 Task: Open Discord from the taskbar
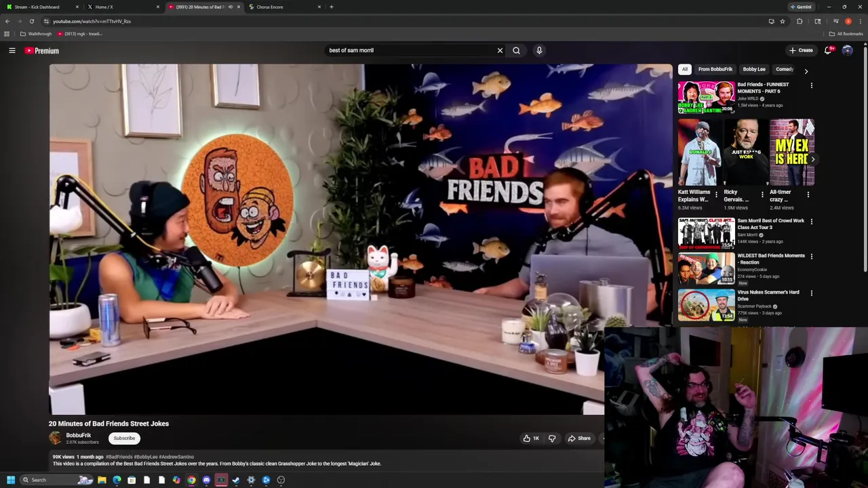pyautogui.click(x=206, y=480)
